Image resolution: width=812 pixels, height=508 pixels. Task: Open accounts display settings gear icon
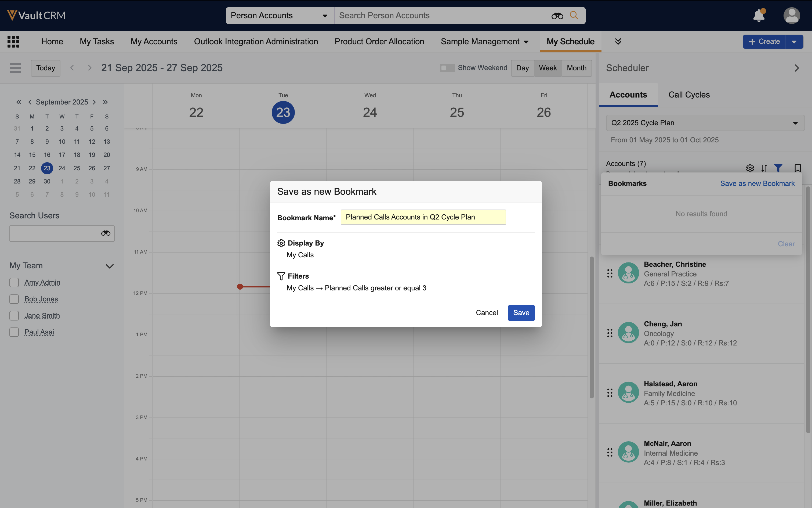(750, 168)
